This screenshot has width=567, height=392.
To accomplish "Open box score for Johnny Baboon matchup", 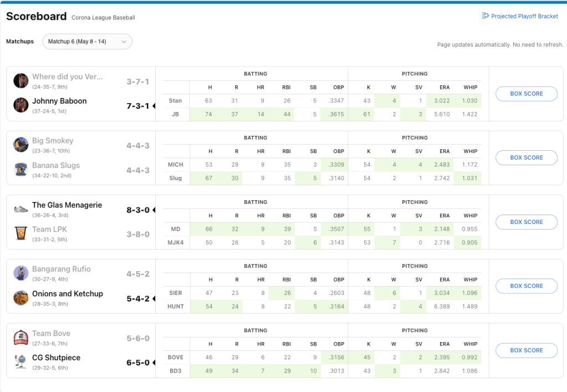I will [x=526, y=94].
